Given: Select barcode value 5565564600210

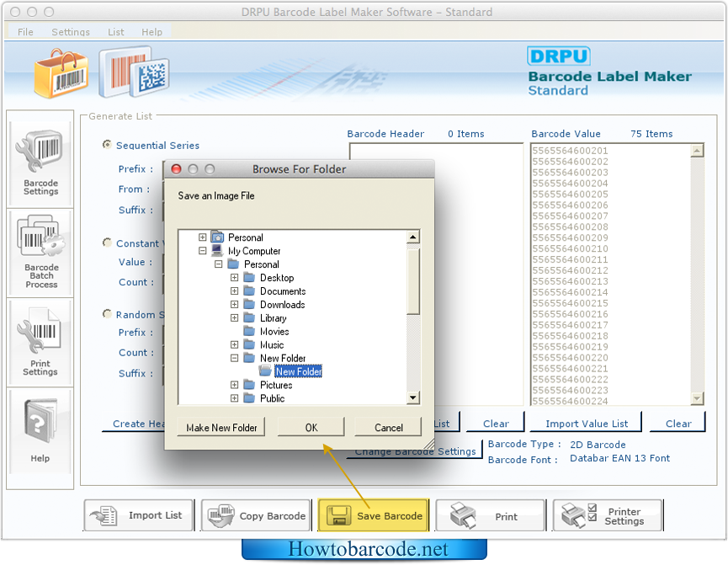Looking at the screenshot, I should tap(570, 248).
